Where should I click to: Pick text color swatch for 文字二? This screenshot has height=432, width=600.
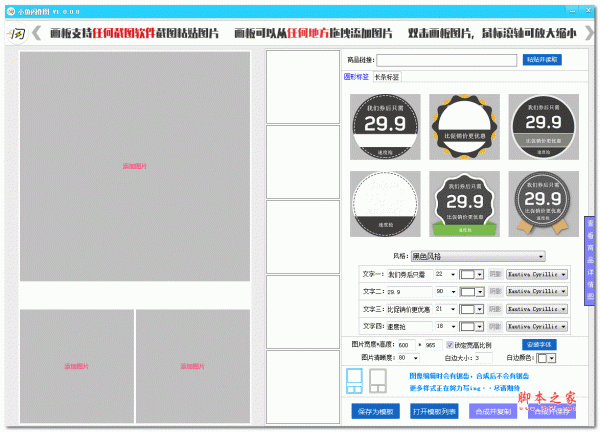point(471,292)
